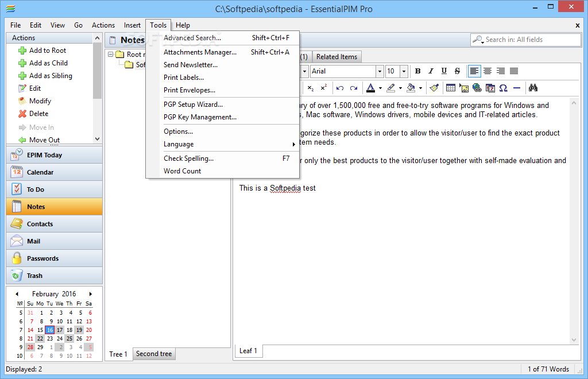588x379 pixels.
Task: Click the Redo arrow icon
Action: 354,88
